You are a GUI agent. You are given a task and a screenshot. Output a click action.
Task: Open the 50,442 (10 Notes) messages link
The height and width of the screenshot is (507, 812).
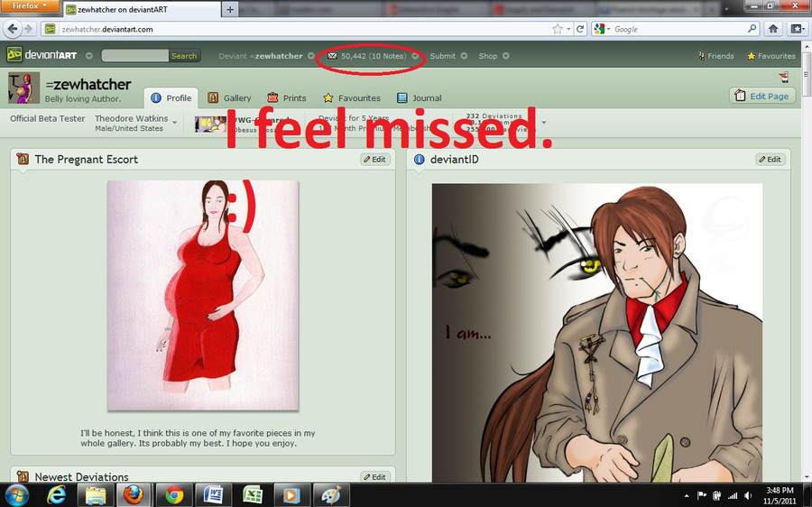[374, 56]
